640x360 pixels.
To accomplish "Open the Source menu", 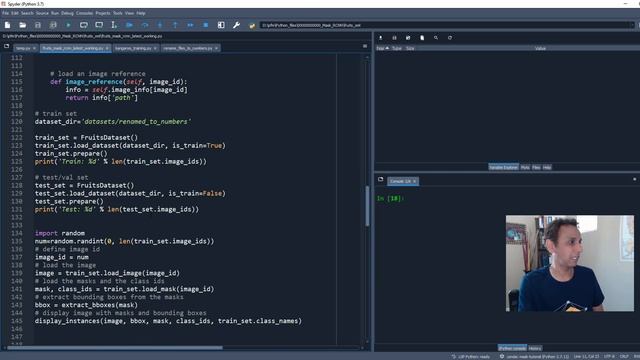I will tap(42, 13).
